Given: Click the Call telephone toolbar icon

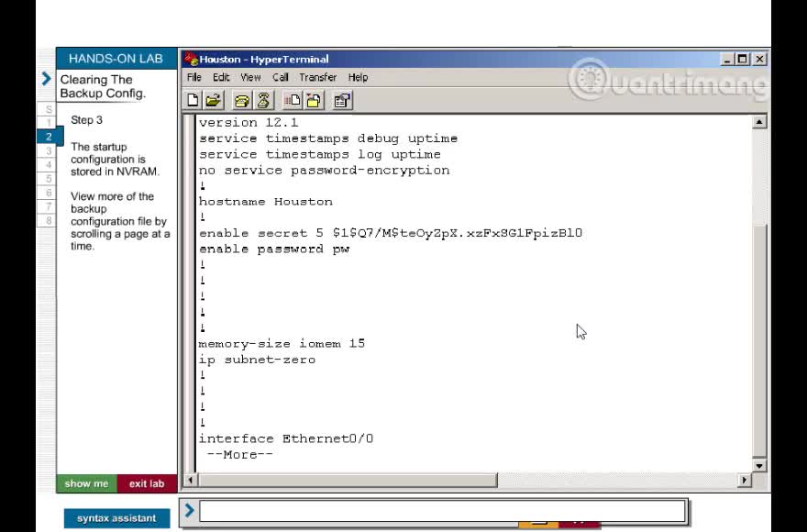Looking at the screenshot, I should pos(242,100).
